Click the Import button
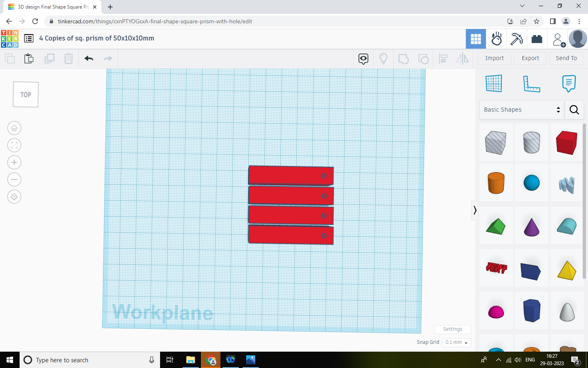Screen dimensions: 588x368 click(x=494, y=58)
